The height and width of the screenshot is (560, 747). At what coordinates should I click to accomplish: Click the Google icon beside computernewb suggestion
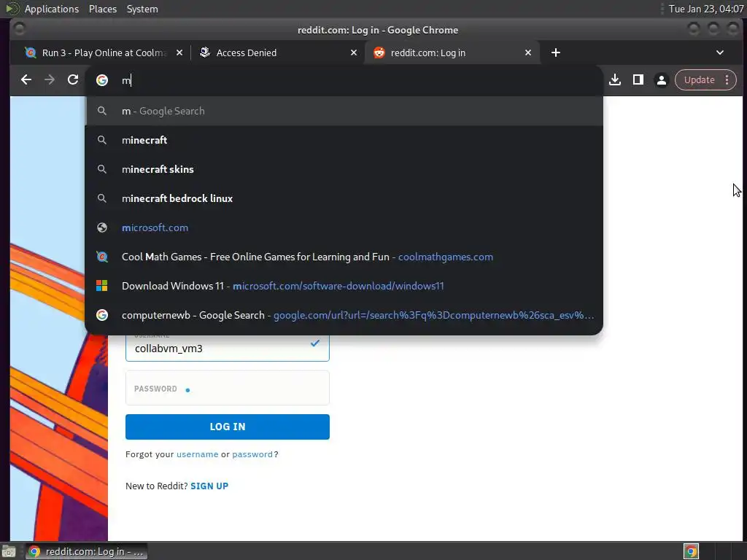coord(102,315)
